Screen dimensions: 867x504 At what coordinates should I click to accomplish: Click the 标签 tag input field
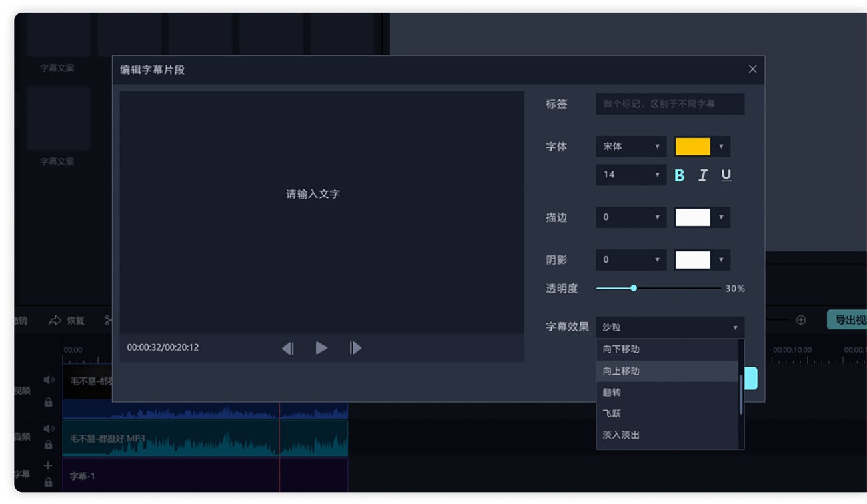point(670,104)
